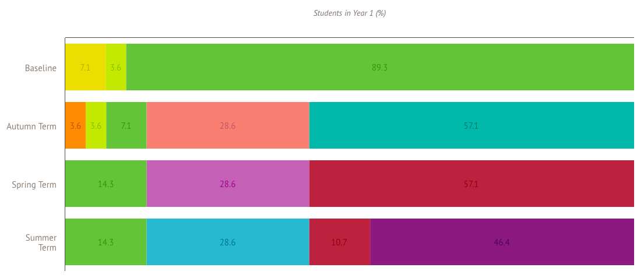
Task: Click the purple 46.4 Summer Term segment
Action: tap(502, 242)
